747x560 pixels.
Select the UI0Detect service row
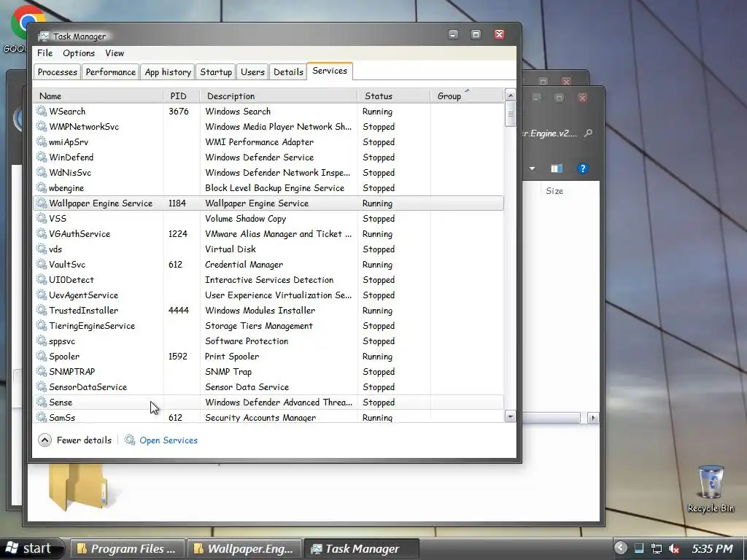point(268,280)
